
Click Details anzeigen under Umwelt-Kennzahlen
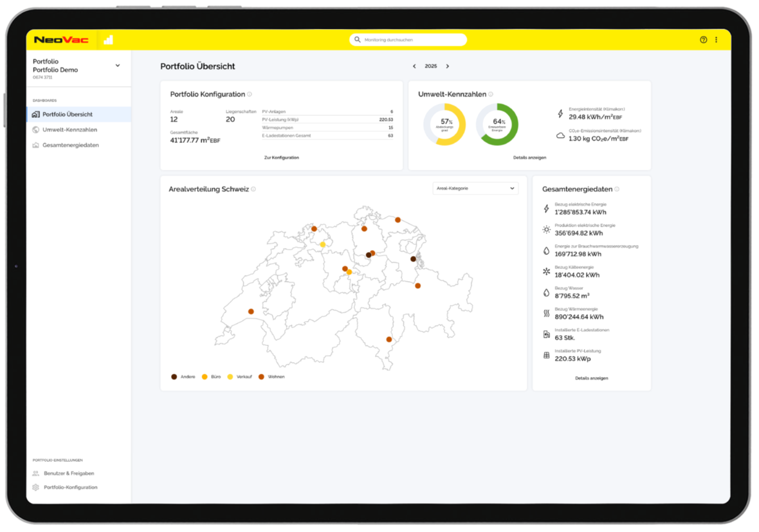pos(529,157)
